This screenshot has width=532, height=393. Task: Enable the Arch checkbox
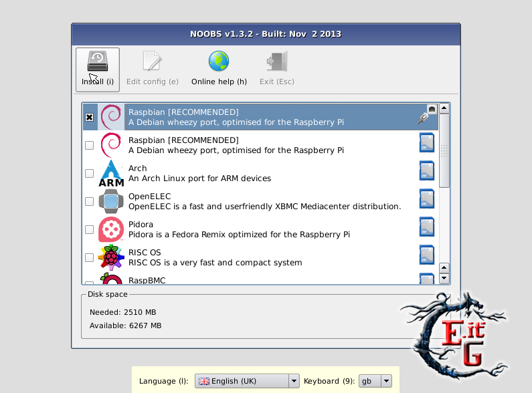coord(89,174)
